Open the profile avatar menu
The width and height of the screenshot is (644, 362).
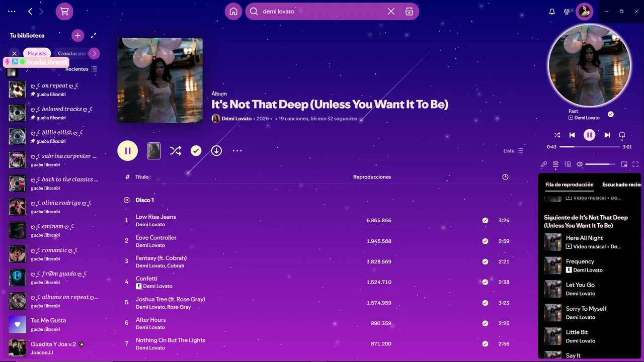(585, 12)
